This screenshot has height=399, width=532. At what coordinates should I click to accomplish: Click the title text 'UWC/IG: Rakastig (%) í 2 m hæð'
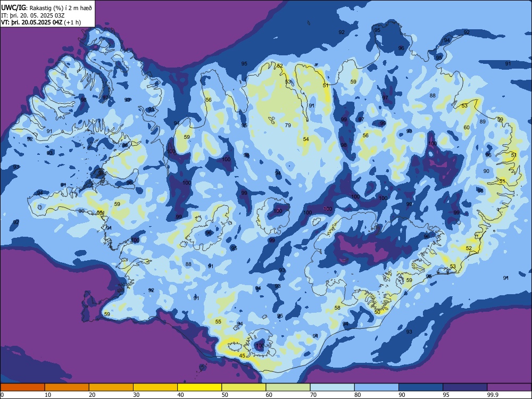point(46,8)
